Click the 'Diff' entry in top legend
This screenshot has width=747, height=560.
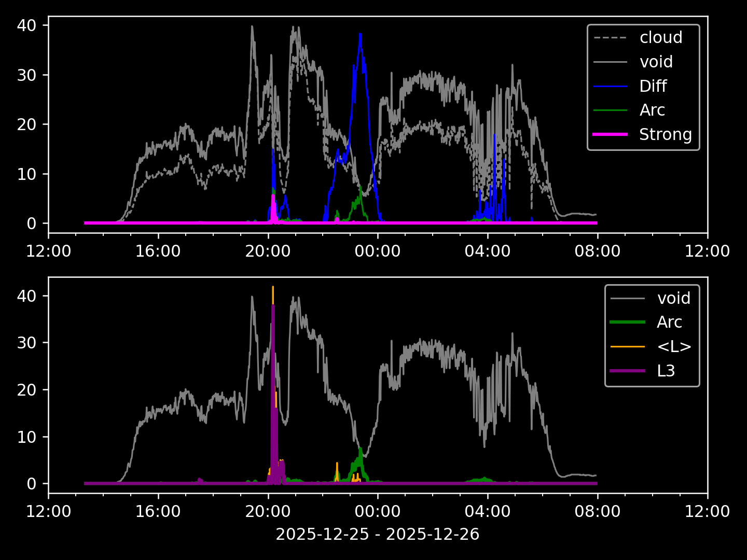[x=653, y=86]
